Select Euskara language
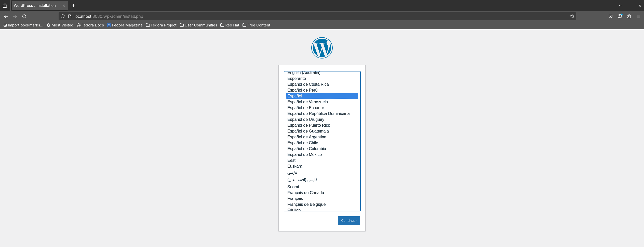The width and height of the screenshot is (644, 247). [322, 166]
